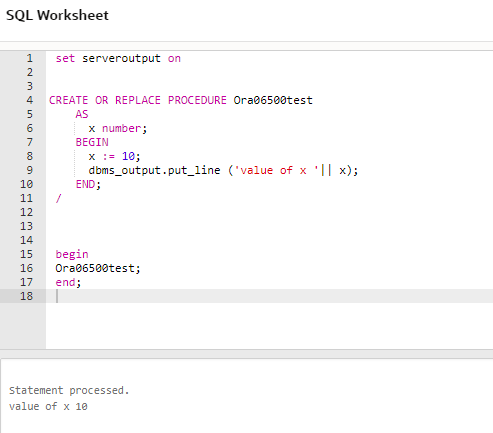Click dbms_output.put_line on line 9

point(154,170)
